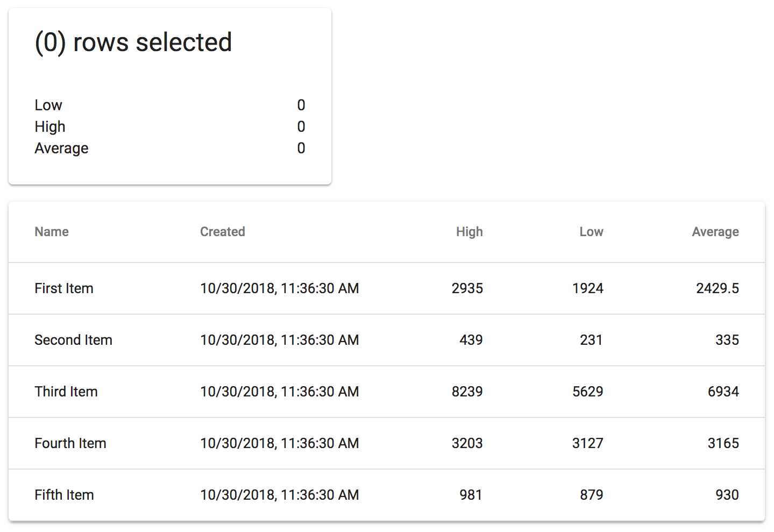Click the Low column header in table
The image size is (774, 532).
click(591, 232)
